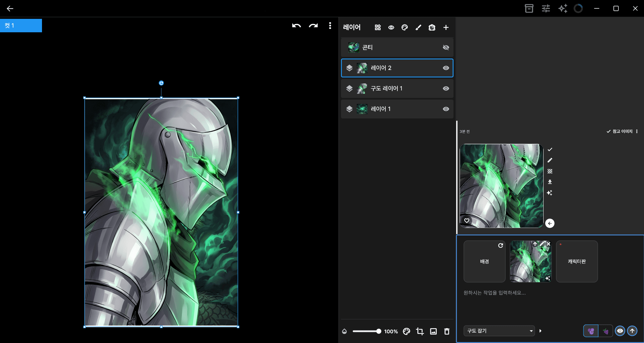Click pencil edit icon beside generated image

point(550,160)
